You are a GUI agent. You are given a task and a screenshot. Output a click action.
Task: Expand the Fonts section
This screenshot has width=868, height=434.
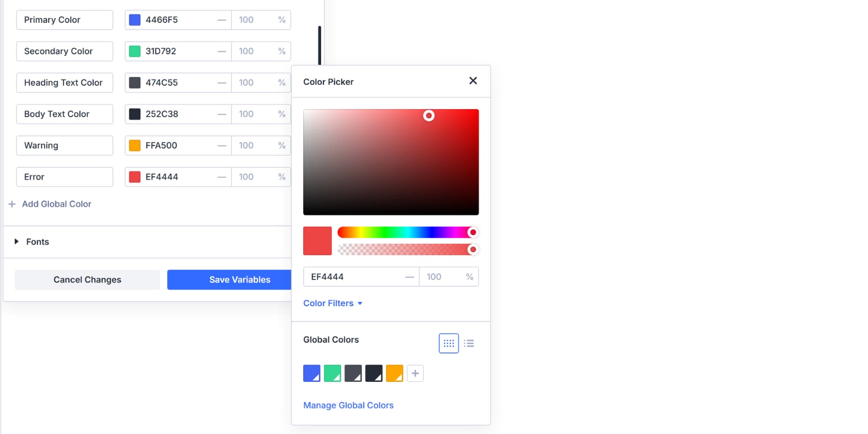(17, 242)
